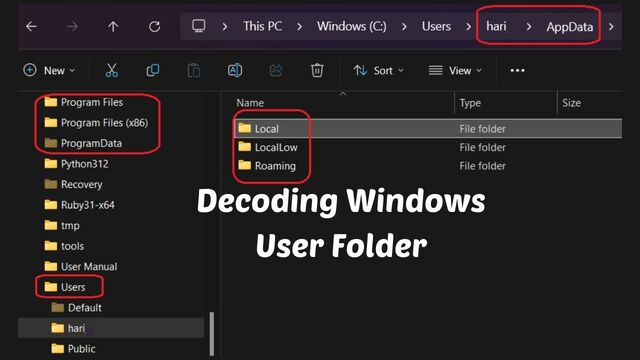
Task: Open the Sort options dropdown
Action: (379, 71)
